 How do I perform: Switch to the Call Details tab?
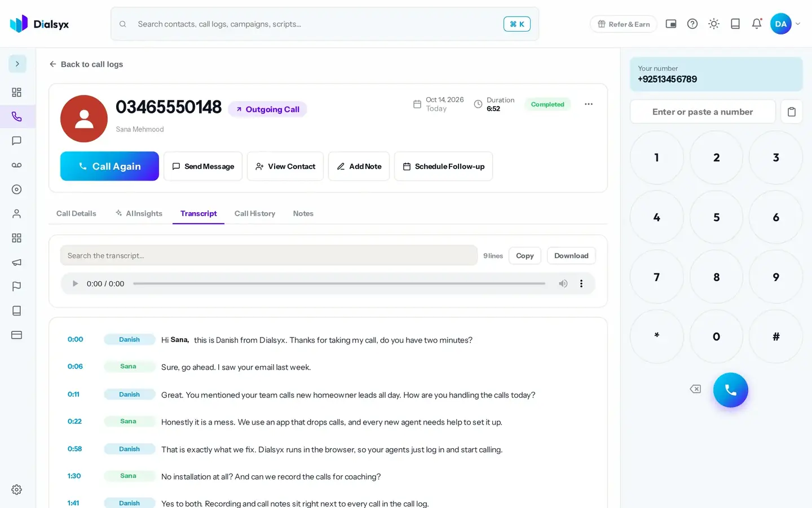tap(76, 213)
